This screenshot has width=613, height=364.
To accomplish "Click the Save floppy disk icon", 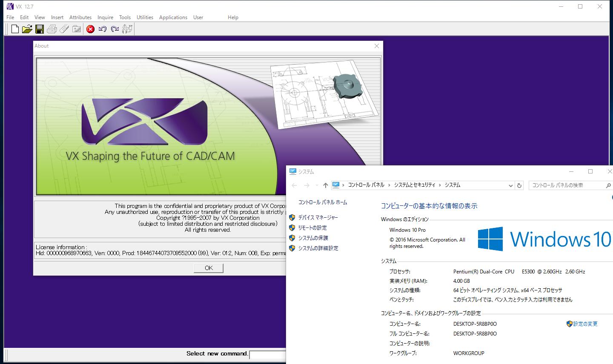I will click(x=39, y=29).
